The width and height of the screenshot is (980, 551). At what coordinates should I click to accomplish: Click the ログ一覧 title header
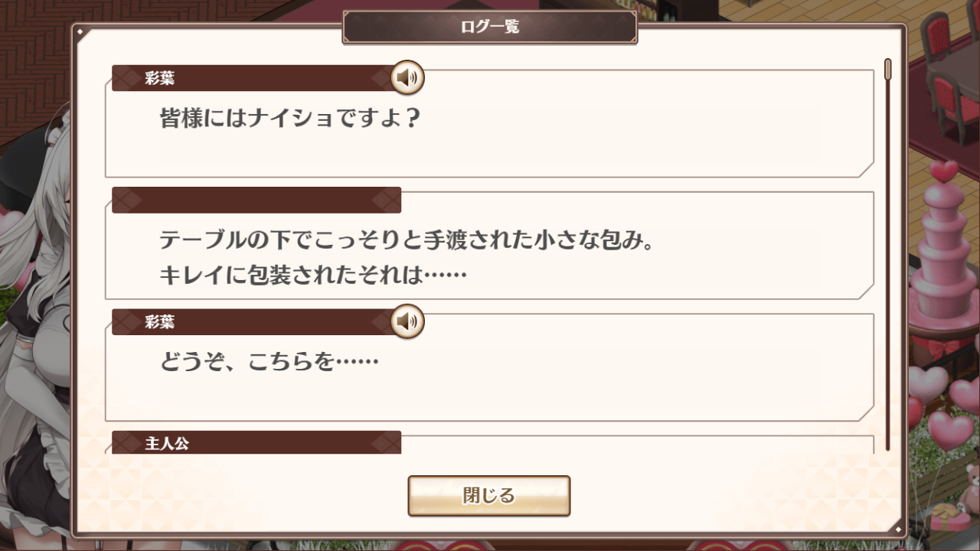coord(489,27)
